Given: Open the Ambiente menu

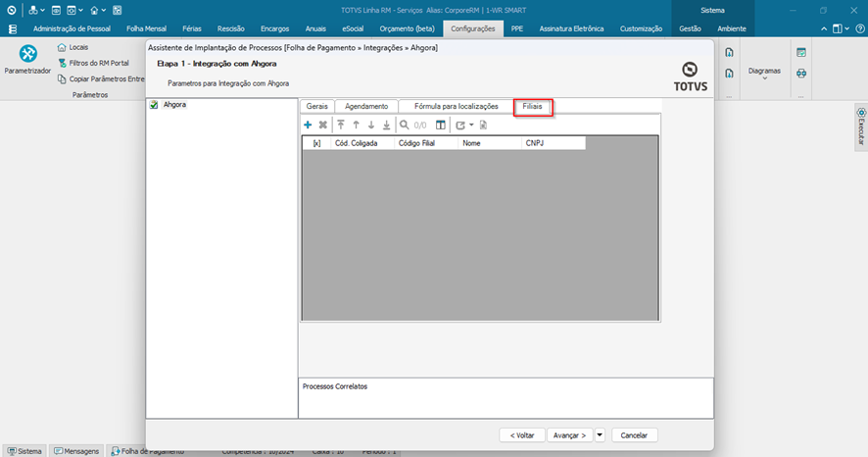Looking at the screenshot, I should 732,28.
